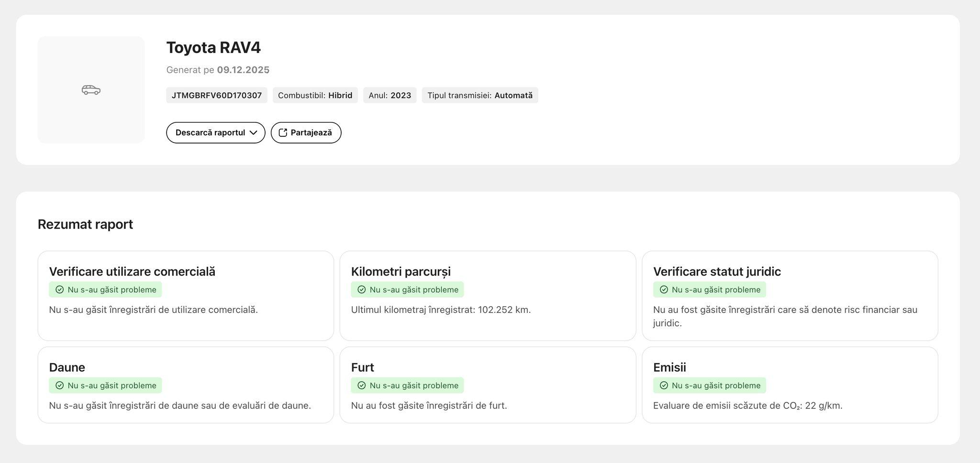Click the Furt status badge

(407, 386)
